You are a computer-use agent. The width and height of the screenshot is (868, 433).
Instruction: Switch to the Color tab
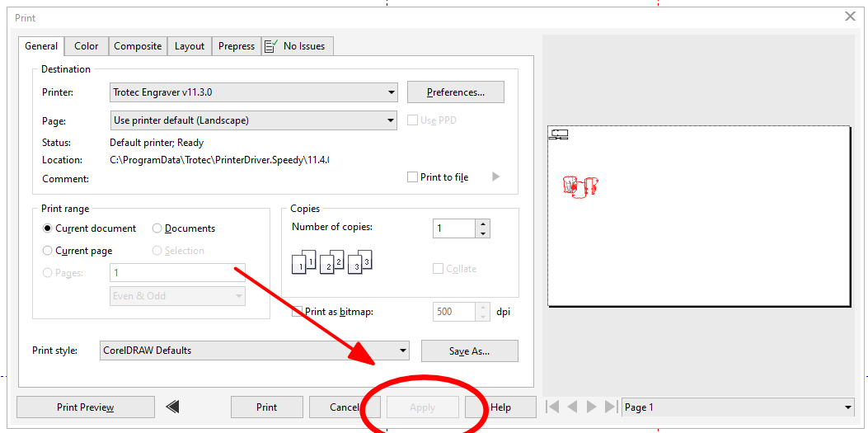[x=86, y=46]
